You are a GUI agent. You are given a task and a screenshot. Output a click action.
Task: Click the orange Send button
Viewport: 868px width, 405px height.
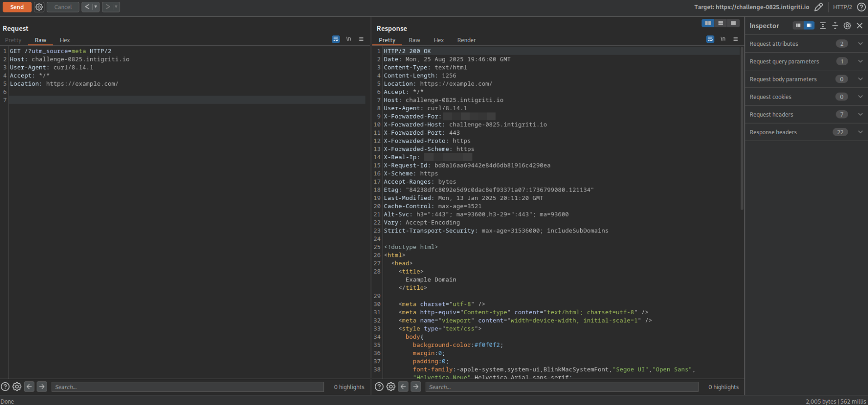click(17, 7)
